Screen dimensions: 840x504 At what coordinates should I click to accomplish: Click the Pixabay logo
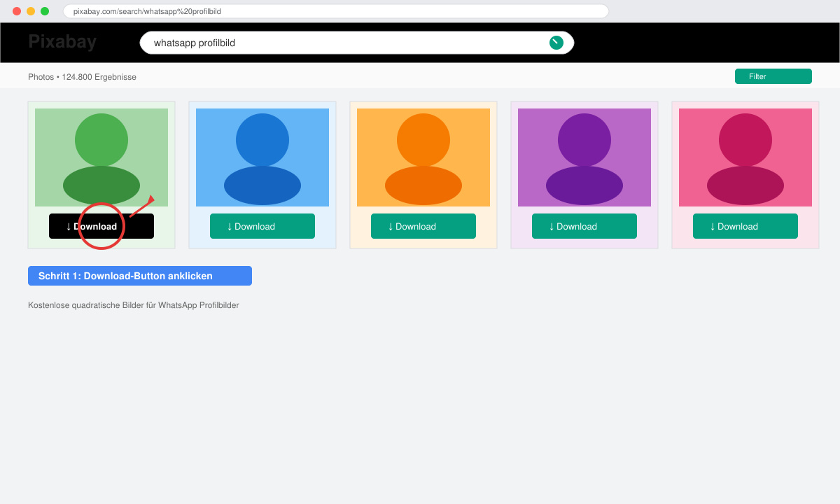point(62,42)
